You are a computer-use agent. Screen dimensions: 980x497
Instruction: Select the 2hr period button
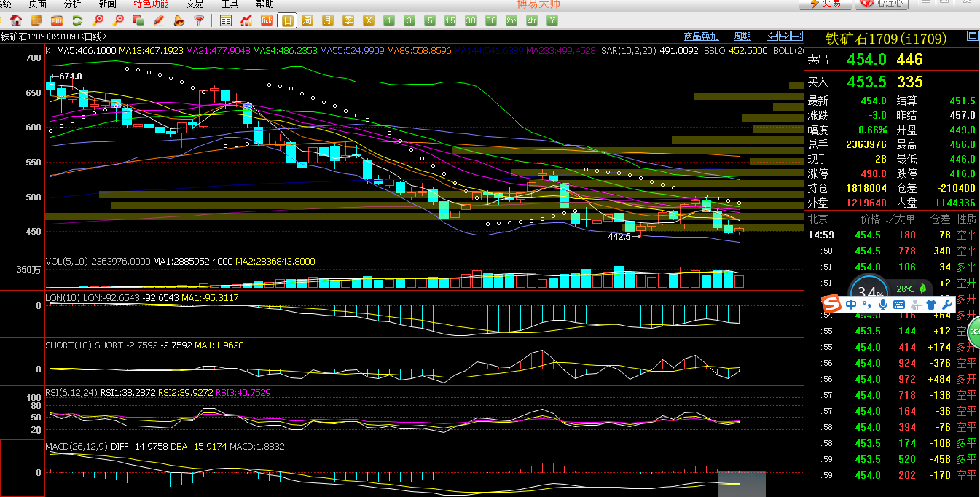(511, 20)
